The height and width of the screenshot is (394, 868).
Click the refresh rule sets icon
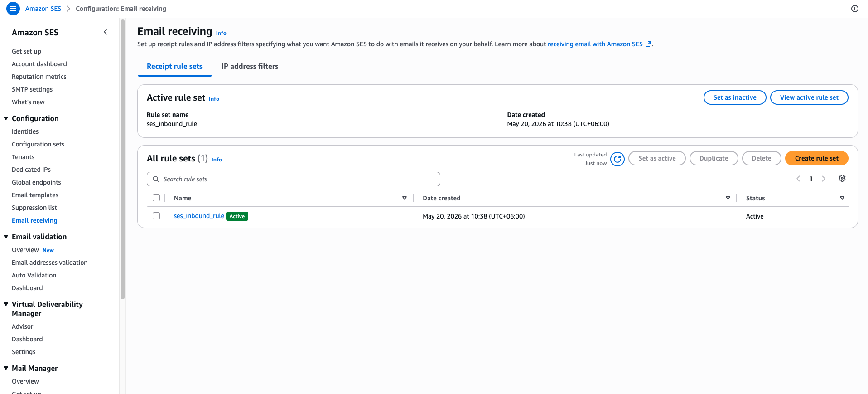pos(617,159)
